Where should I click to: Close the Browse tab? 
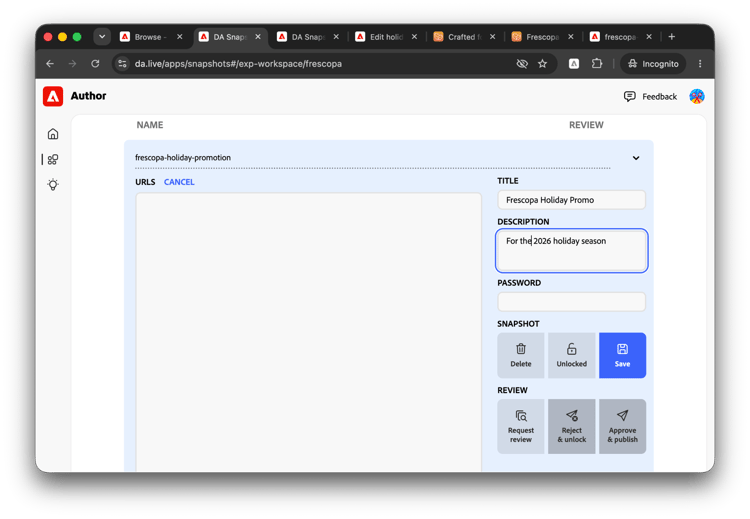click(179, 37)
